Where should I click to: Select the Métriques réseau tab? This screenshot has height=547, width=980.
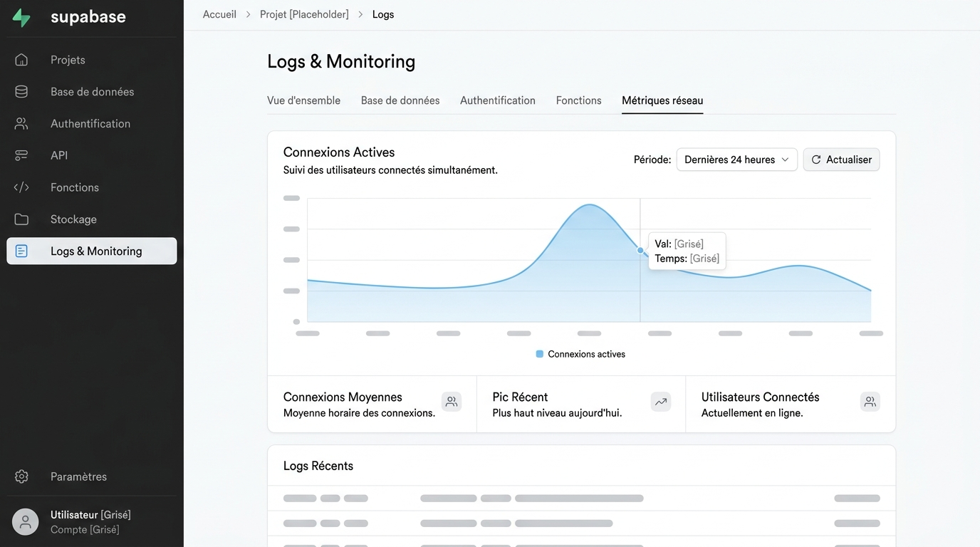pos(662,100)
